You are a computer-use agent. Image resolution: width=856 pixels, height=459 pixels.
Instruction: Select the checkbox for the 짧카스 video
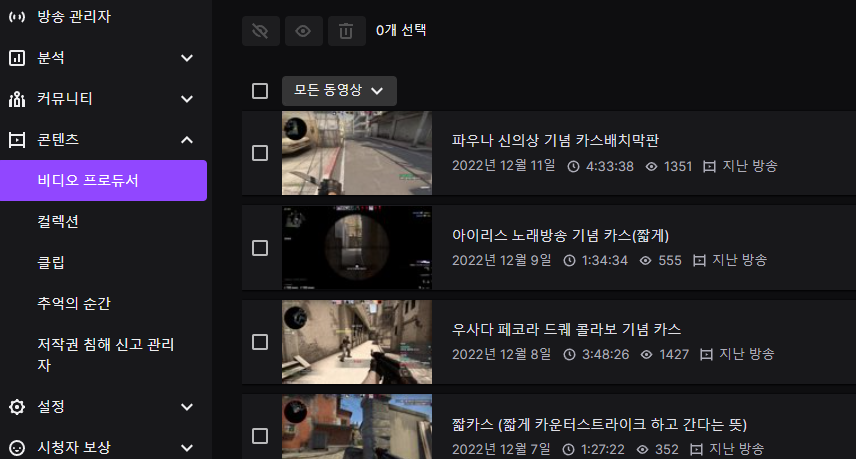pos(260,436)
